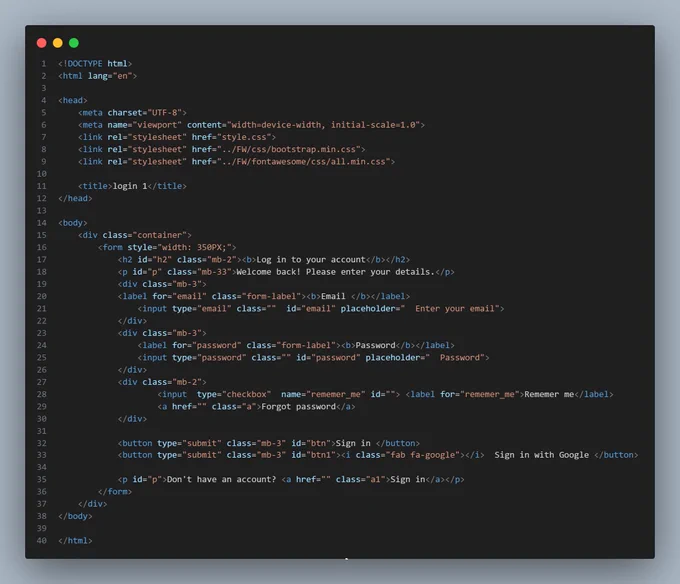Select the opening '<head>' tag
The image size is (680, 584).
click(x=73, y=100)
